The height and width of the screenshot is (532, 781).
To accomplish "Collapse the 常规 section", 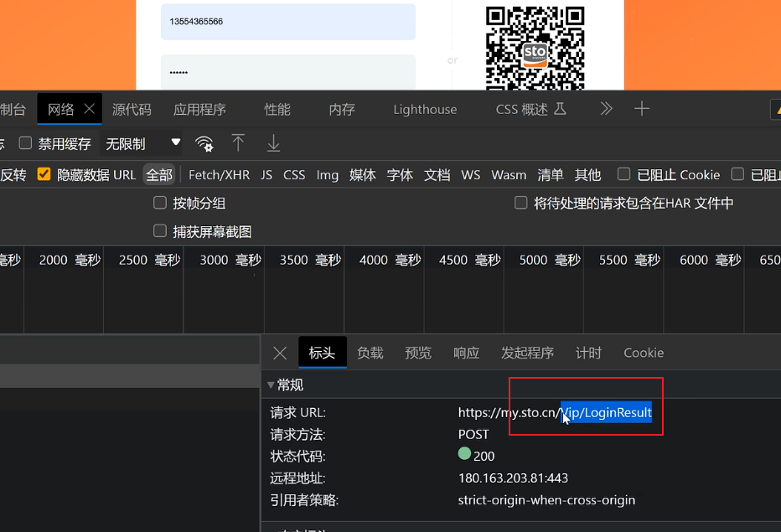I will pyautogui.click(x=271, y=385).
